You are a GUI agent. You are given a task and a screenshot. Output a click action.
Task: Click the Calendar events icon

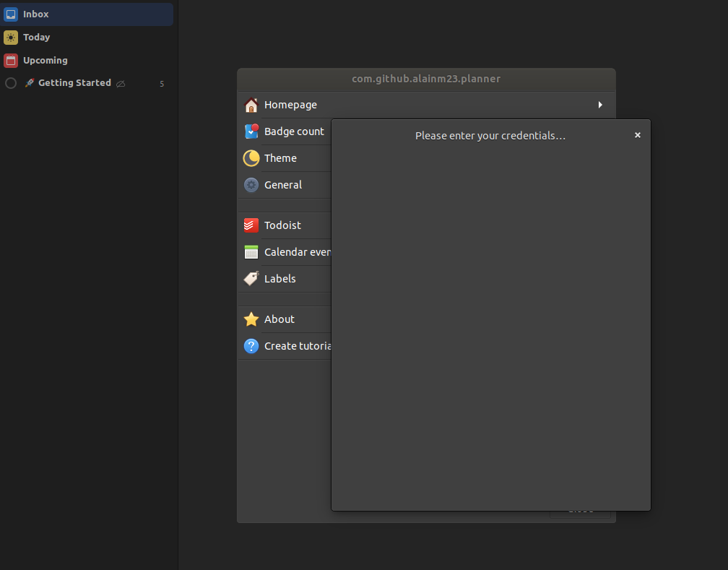(251, 252)
